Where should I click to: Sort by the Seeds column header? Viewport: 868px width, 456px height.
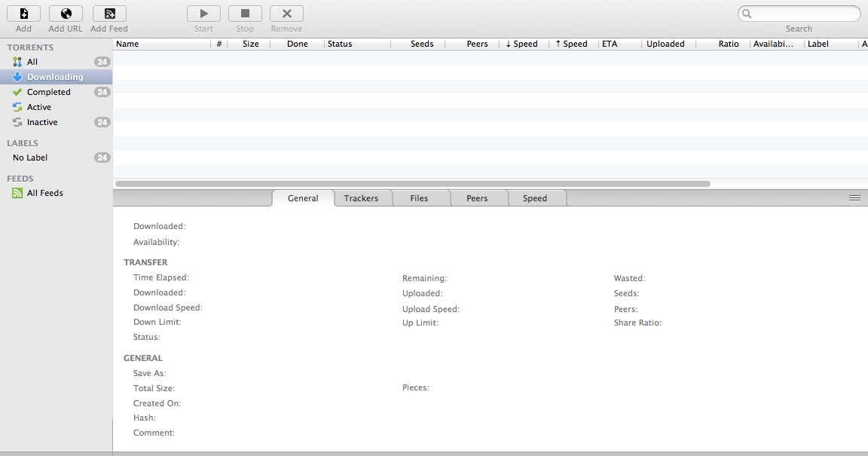tap(418, 44)
